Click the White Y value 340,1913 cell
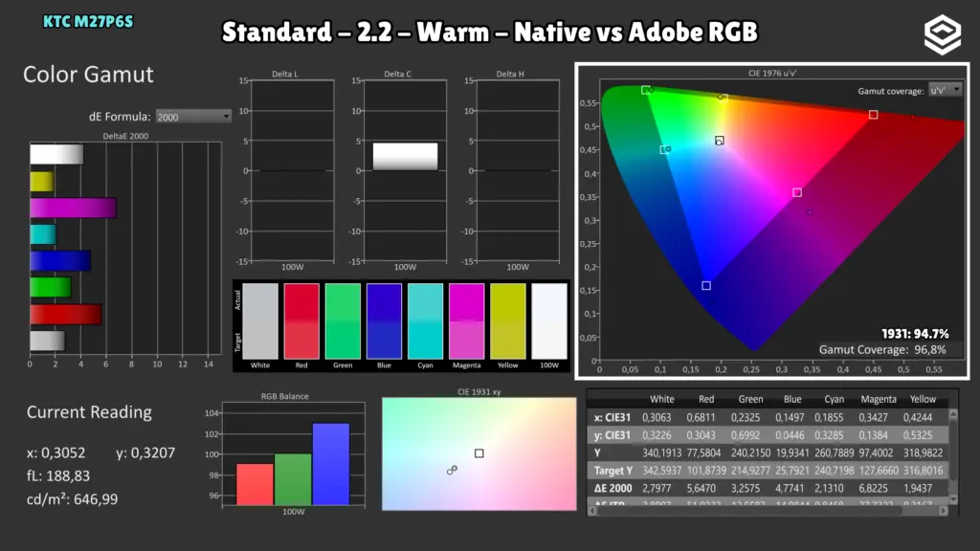The image size is (980, 551). point(662,452)
